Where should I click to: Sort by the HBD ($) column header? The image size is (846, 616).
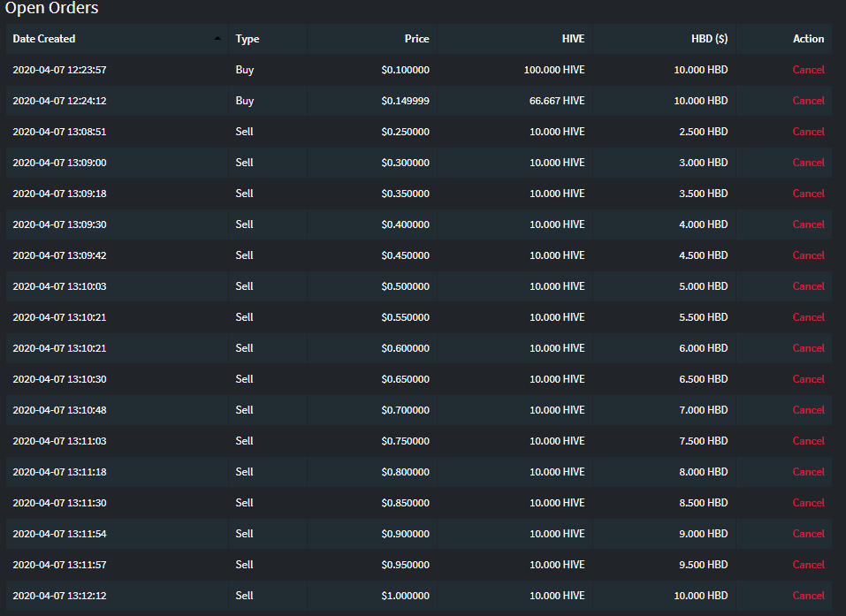710,39
